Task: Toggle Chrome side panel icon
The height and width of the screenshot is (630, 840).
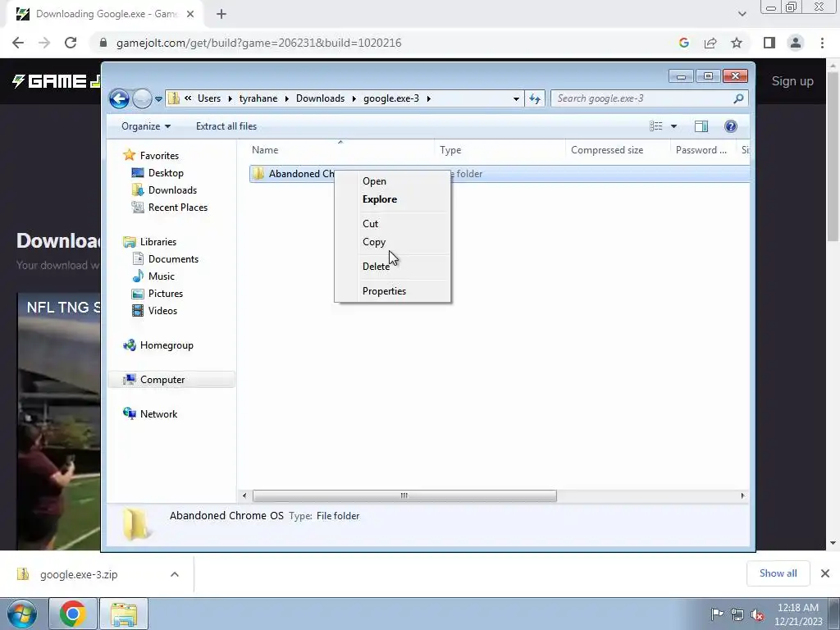Action: click(x=769, y=43)
